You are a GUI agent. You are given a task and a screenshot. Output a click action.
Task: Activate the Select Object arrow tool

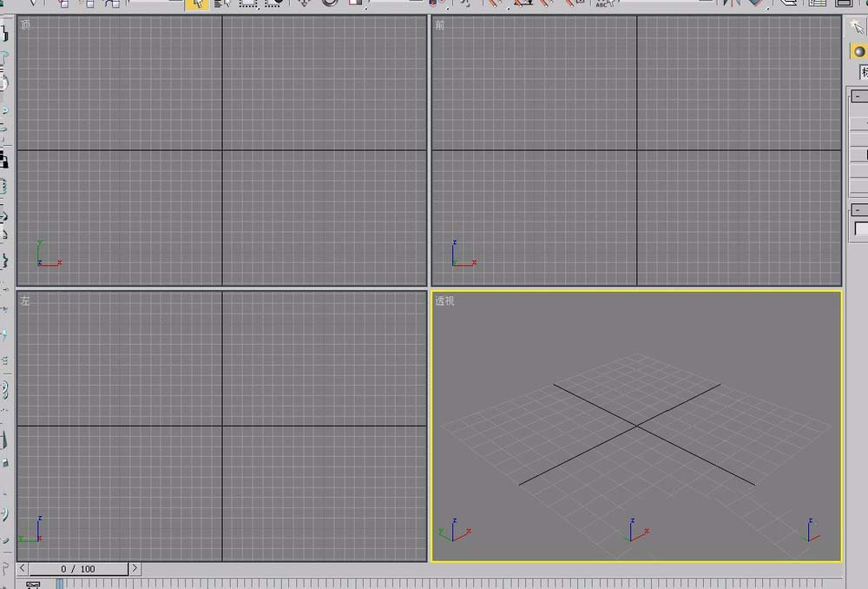(197, 3)
